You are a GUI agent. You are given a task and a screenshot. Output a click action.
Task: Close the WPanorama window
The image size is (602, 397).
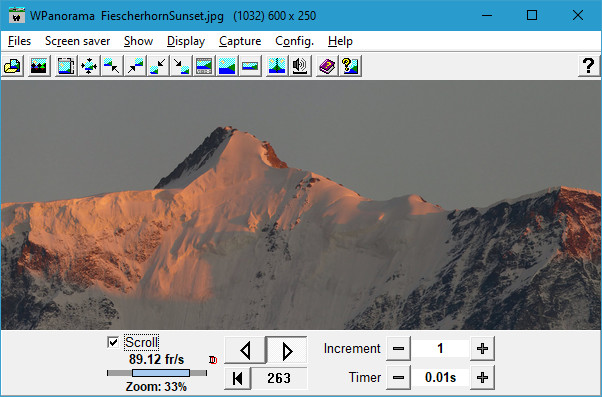(577, 15)
